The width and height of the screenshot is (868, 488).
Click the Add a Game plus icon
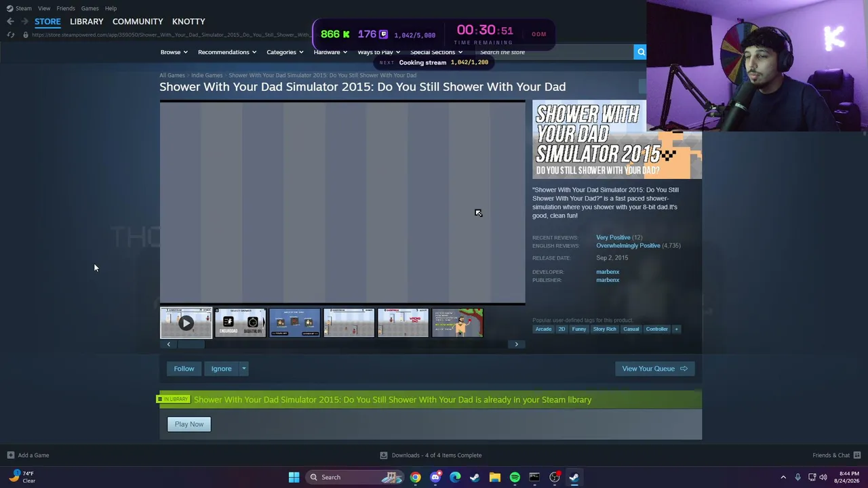[10, 455]
